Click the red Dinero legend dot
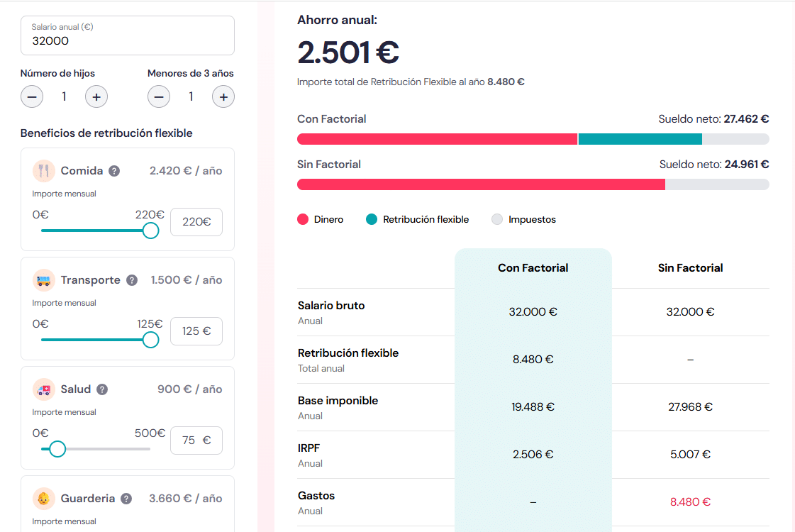Image resolution: width=795 pixels, height=532 pixels. point(303,219)
